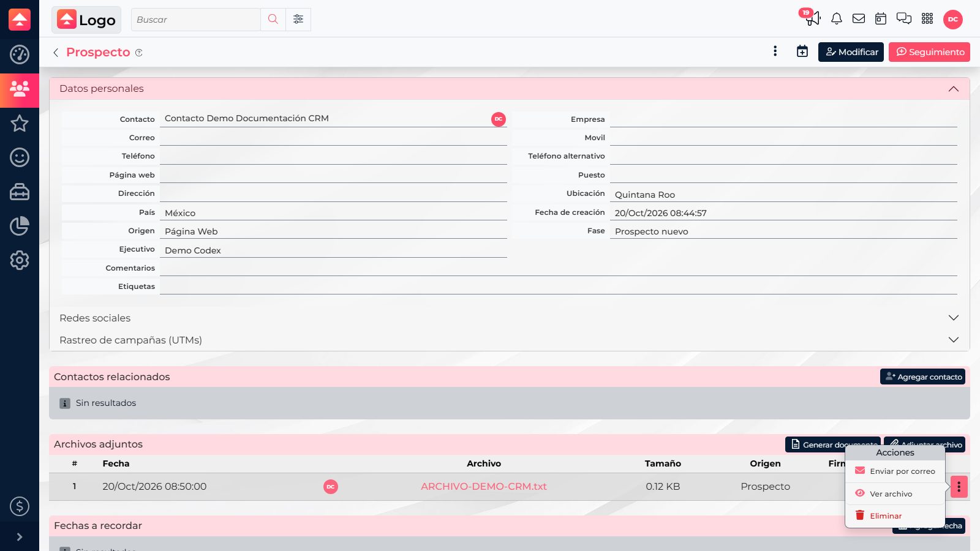
Task: Expand the sidebar with bottom arrow
Action: (x=20, y=537)
